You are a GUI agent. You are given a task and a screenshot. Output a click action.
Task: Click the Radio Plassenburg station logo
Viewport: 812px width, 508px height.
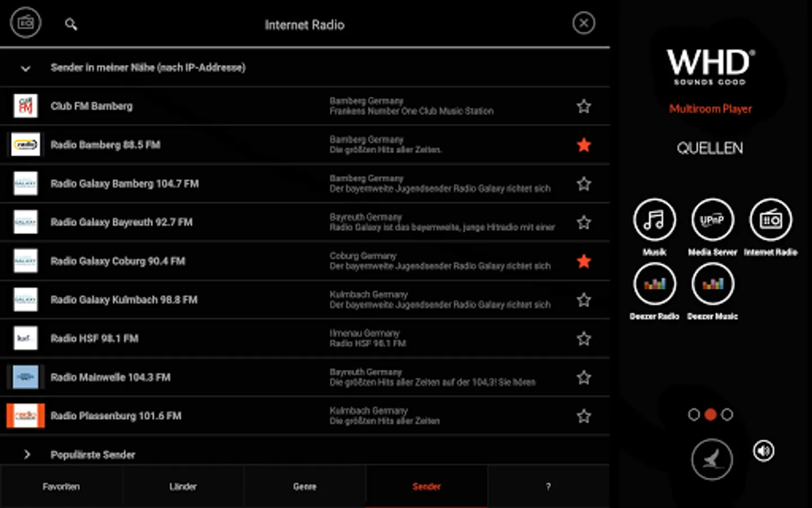pos(25,416)
